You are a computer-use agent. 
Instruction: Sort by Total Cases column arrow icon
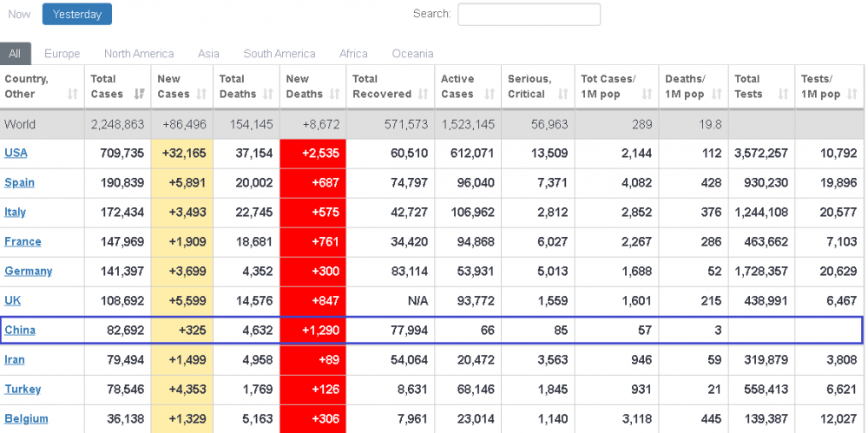[x=140, y=94]
